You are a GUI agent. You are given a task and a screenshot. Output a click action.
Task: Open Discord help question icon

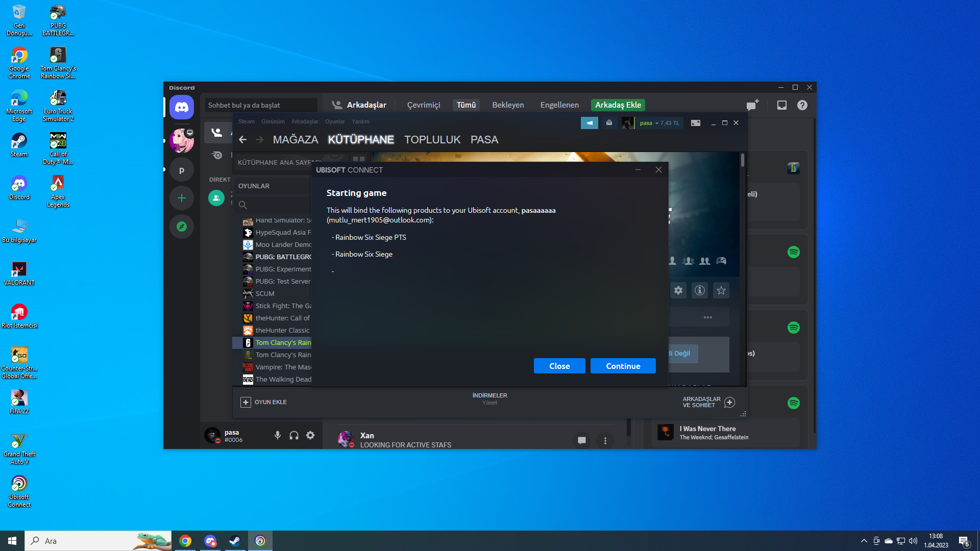pyautogui.click(x=802, y=105)
